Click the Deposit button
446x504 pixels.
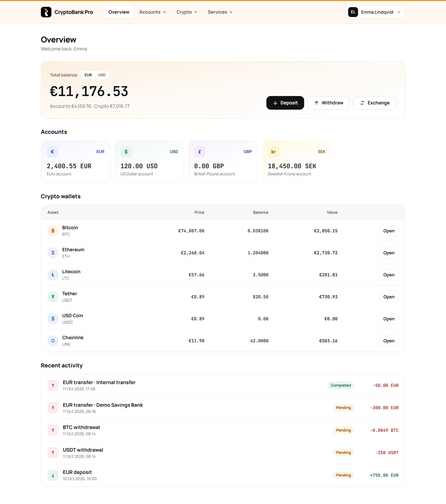[285, 103]
